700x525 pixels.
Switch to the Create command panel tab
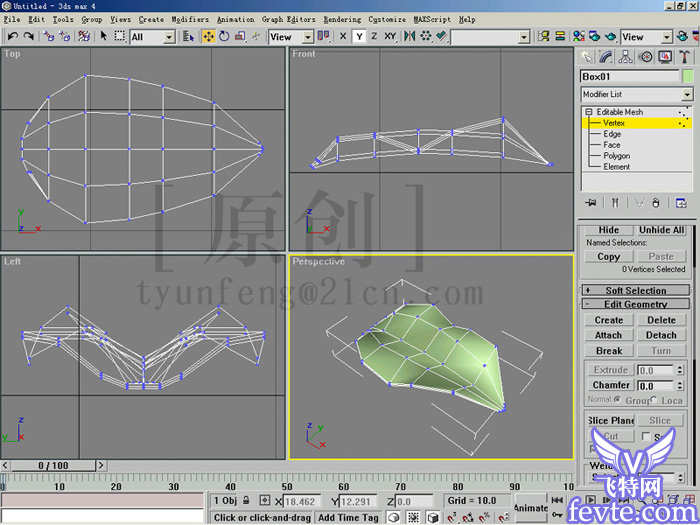pos(586,57)
